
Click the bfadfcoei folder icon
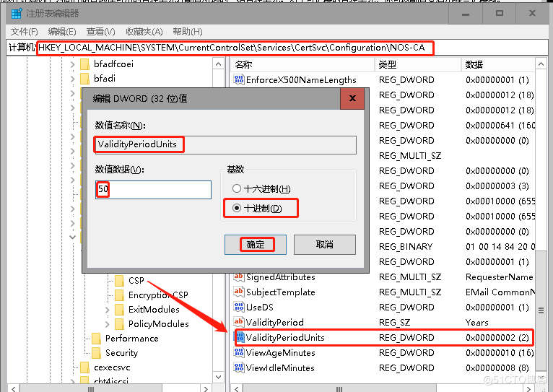84,64
